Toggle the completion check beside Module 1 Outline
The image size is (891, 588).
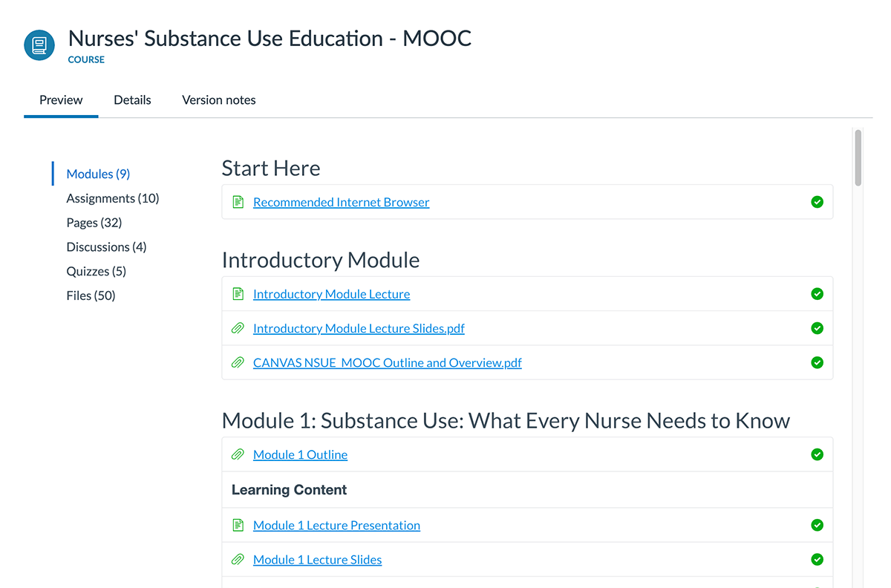(x=817, y=454)
